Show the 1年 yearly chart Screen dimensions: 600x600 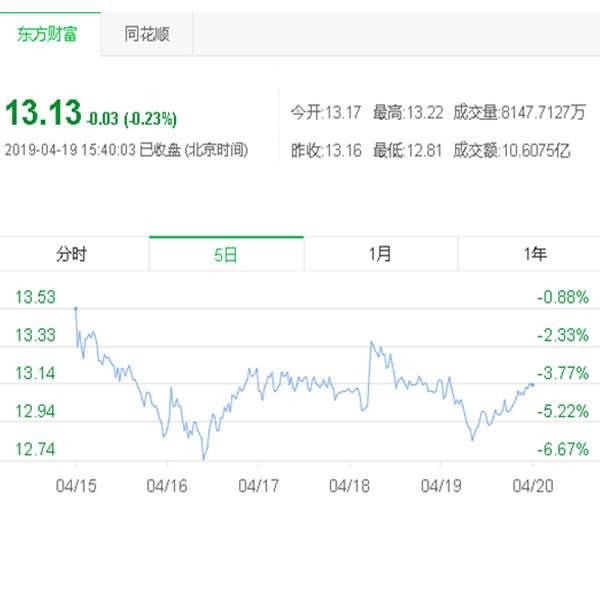534,254
